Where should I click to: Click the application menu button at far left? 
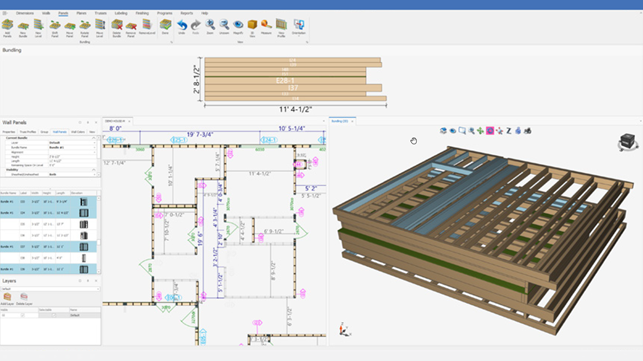tap(5, 13)
